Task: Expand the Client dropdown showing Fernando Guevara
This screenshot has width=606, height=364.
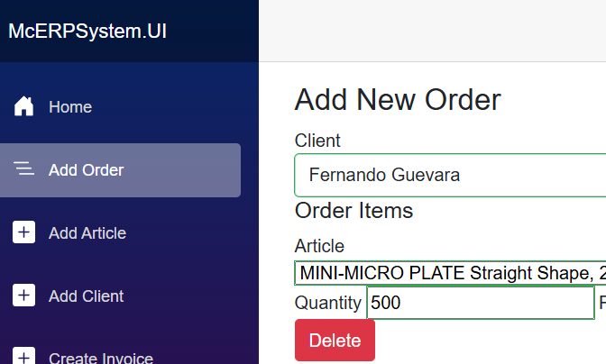Action: click(x=451, y=175)
